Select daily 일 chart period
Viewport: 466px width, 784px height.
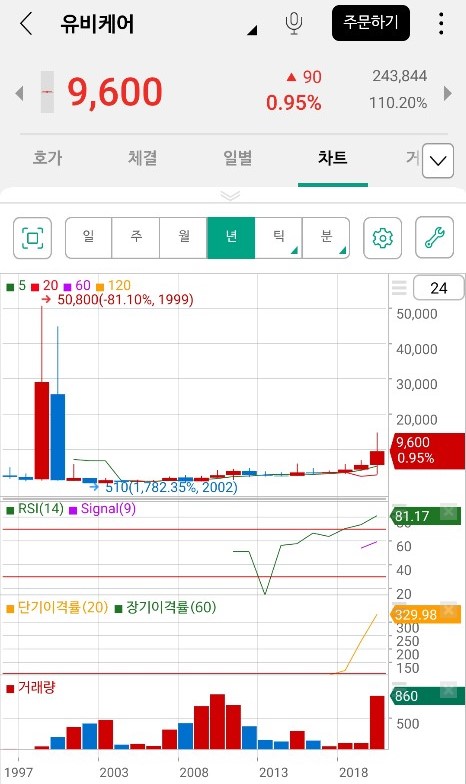click(x=88, y=238)
